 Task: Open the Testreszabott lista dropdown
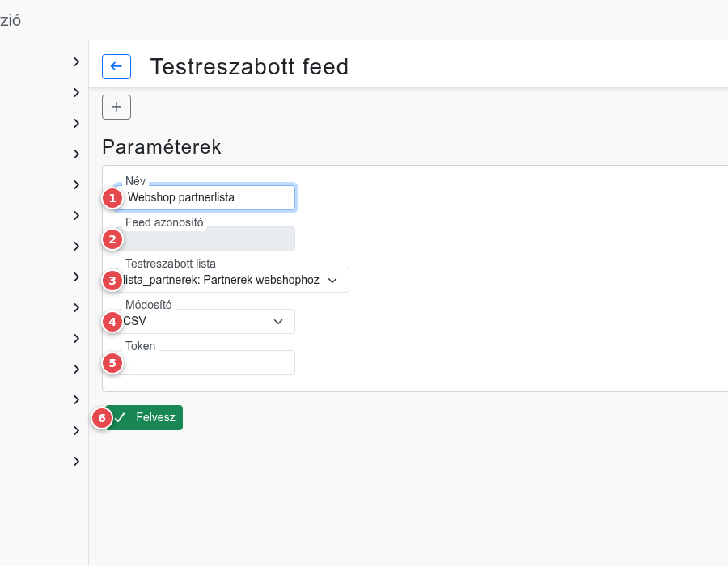pyautogui.click(x=232, y=281)
